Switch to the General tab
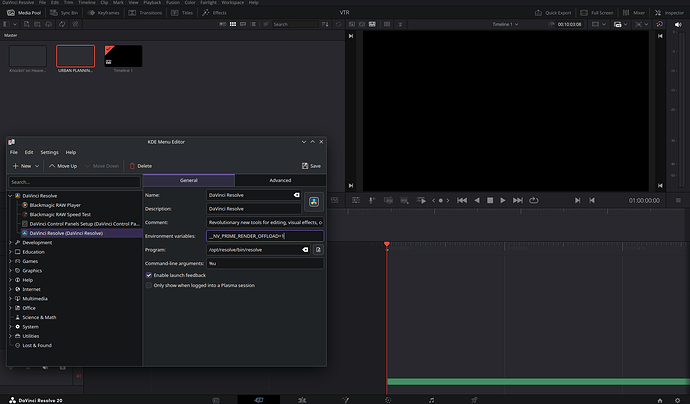This screenshot has height=404, width=690. (x=189, y=180)
